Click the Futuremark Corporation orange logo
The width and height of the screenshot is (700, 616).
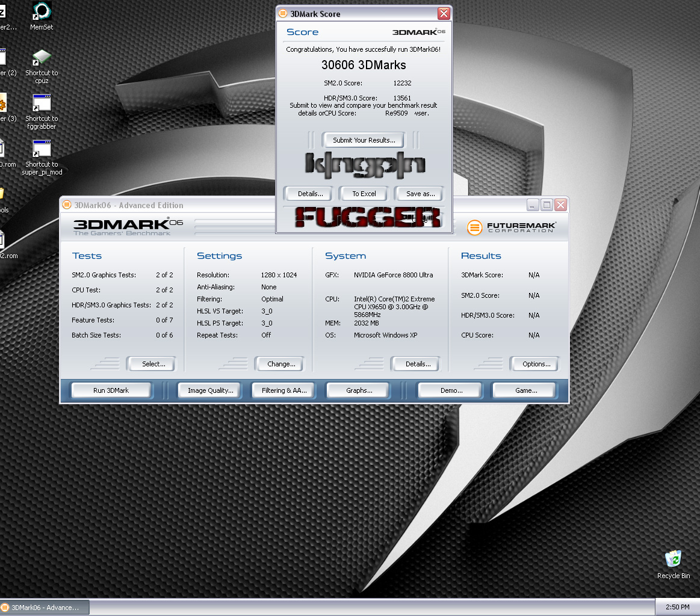click(x=474, y=227)
